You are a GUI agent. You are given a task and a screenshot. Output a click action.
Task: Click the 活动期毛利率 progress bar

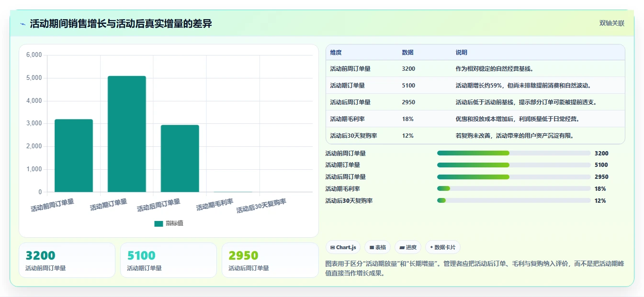(514, 188)
